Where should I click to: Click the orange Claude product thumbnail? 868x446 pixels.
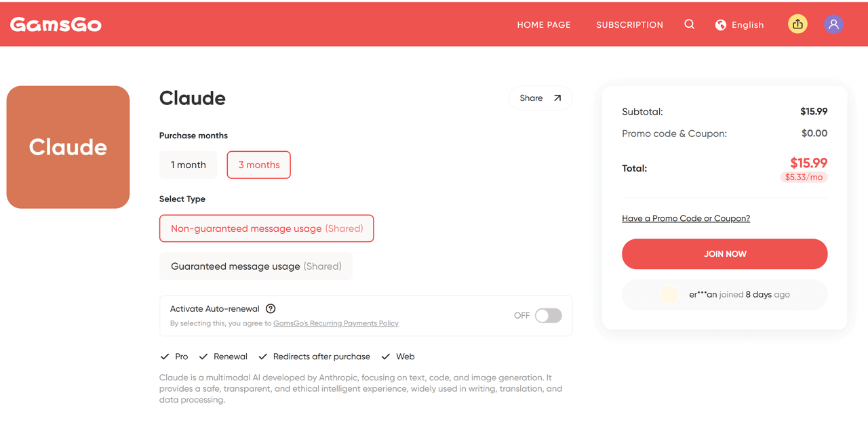(68, 147)
